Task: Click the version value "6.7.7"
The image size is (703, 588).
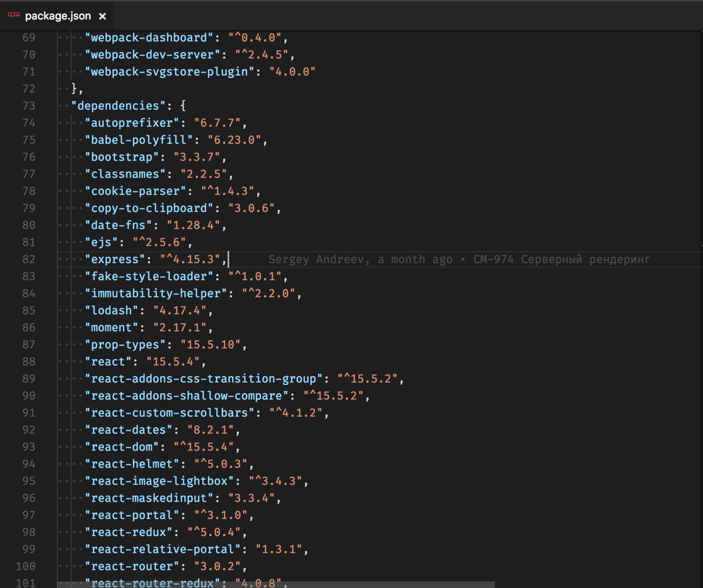Action: click(x=217, y=123)
